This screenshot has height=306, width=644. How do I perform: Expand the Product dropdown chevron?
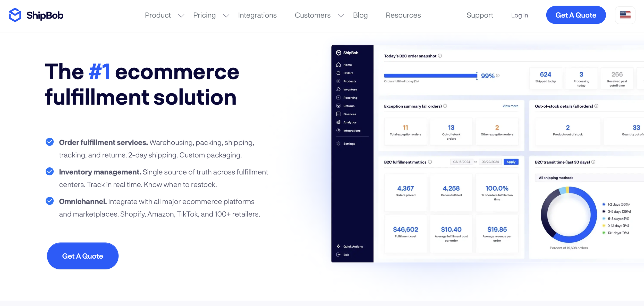point(181,16)
